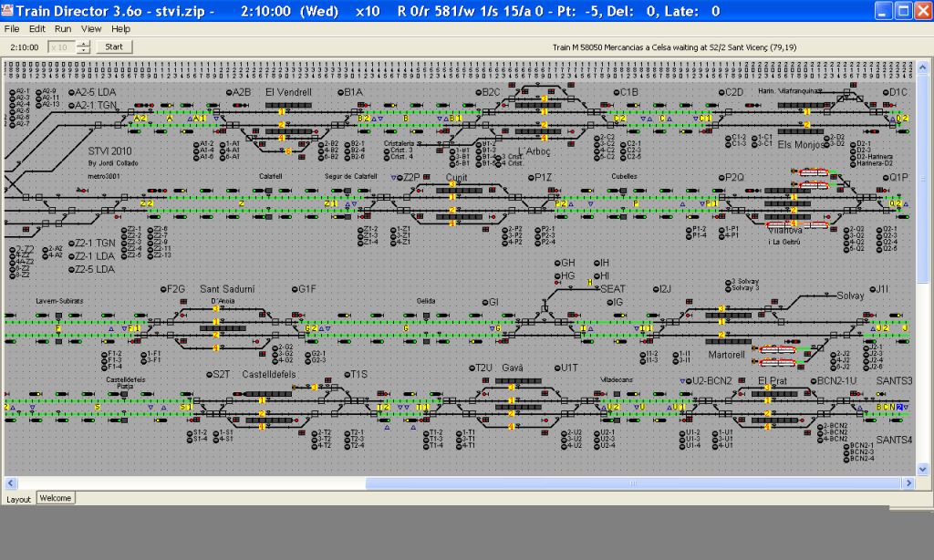Screen dimensions: 934x560
Task: Decrease the speed multiplier with down arrow
Action: [x=84, y=50]
